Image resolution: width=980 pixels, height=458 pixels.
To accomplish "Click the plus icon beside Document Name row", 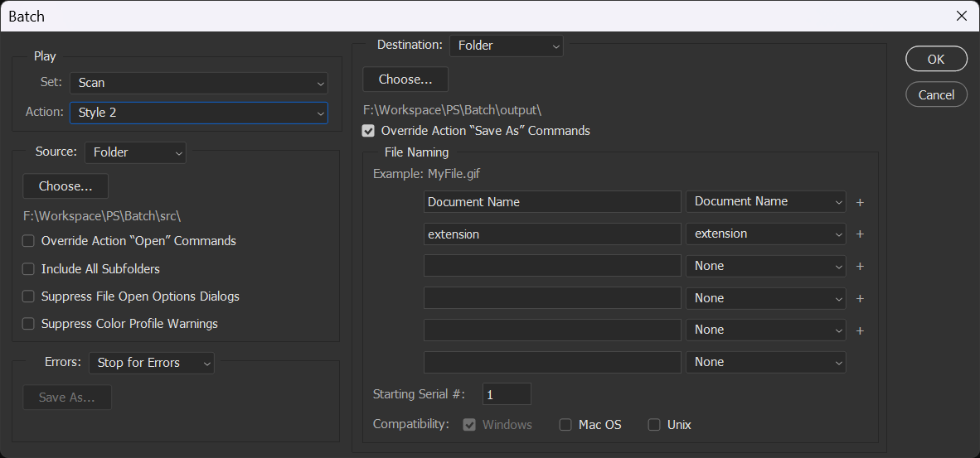I will [x=860, y=202].
